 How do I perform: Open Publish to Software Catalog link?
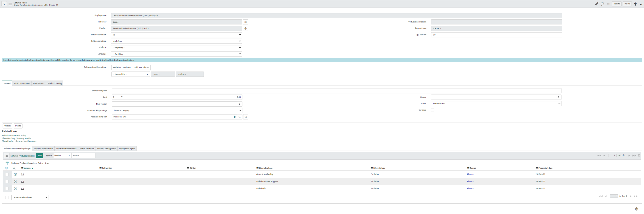14,136
